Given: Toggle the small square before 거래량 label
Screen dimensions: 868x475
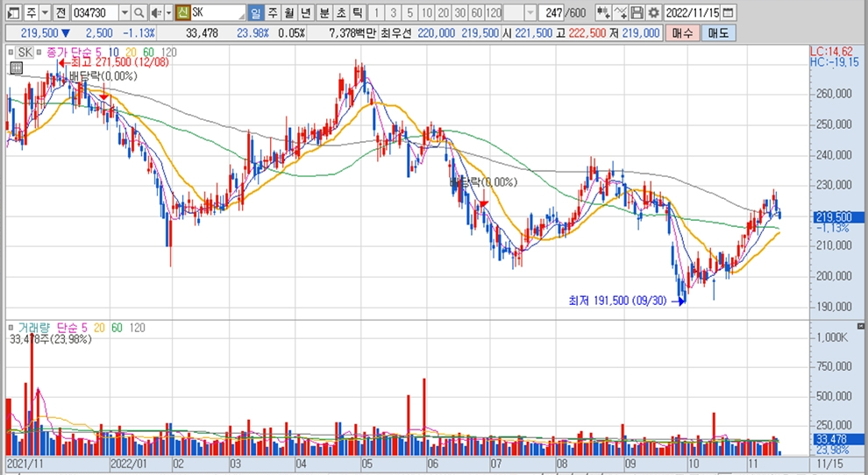Looking at the screenshot, I should [x=11, y=328].
